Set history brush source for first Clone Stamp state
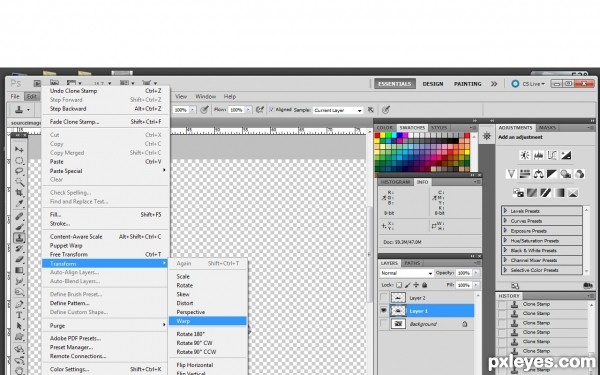This screenshot has height=375, width=600. (502, 304)
